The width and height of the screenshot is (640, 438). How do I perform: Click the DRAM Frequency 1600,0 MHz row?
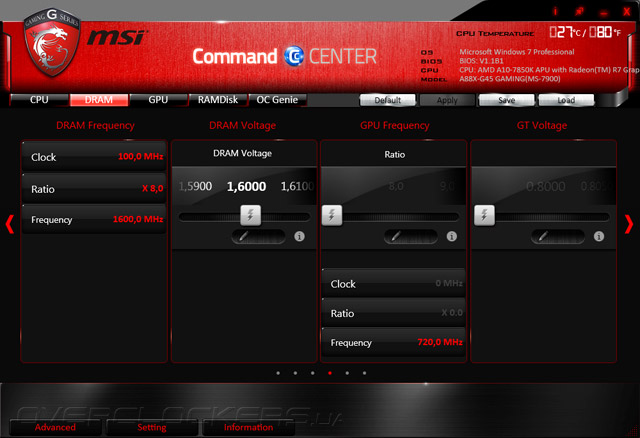(94, 219)
